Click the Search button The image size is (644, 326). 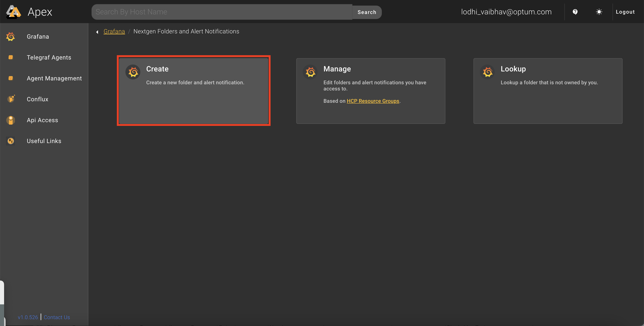367,12
